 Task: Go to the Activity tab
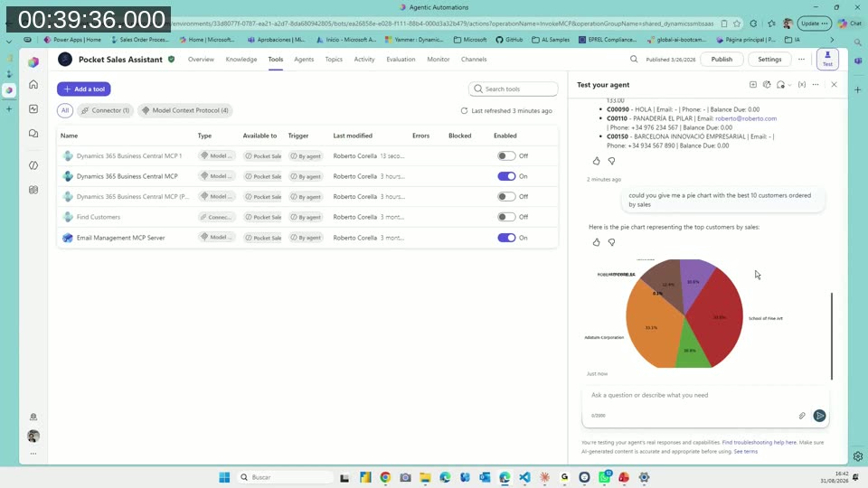[364, 60]
